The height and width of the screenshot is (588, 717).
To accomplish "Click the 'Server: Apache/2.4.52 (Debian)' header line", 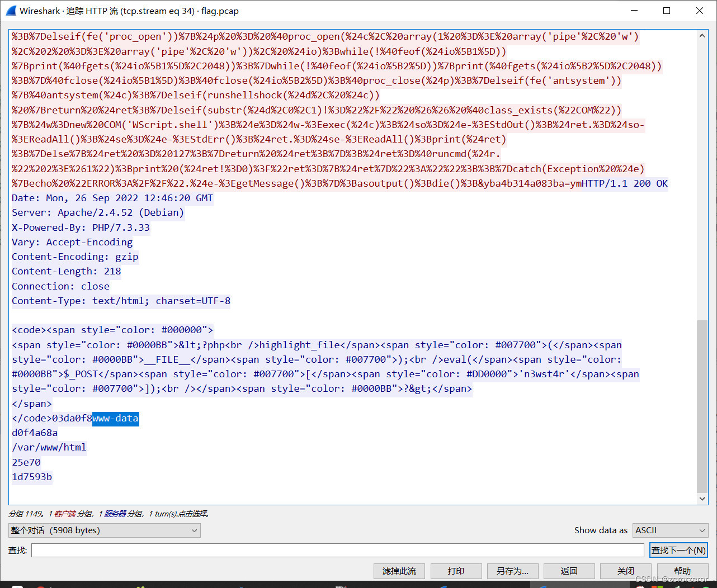I will point(98,213).
